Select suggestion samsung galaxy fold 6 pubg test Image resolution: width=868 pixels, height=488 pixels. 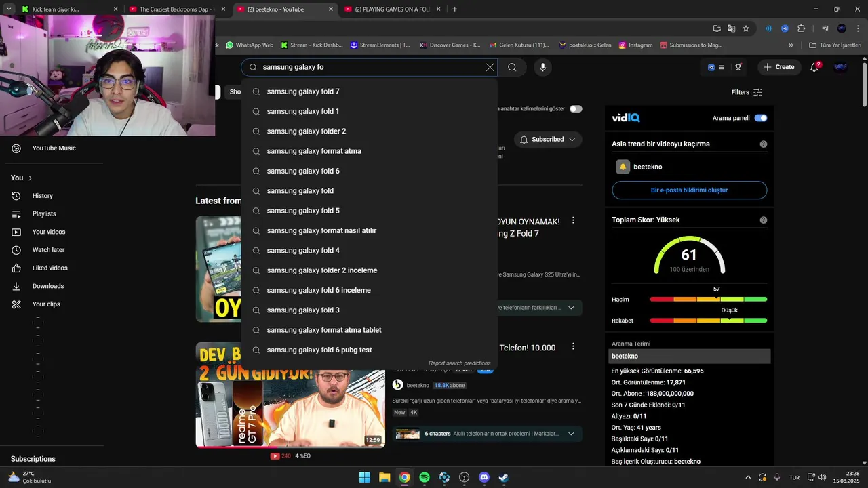click(x=369, y=350)
